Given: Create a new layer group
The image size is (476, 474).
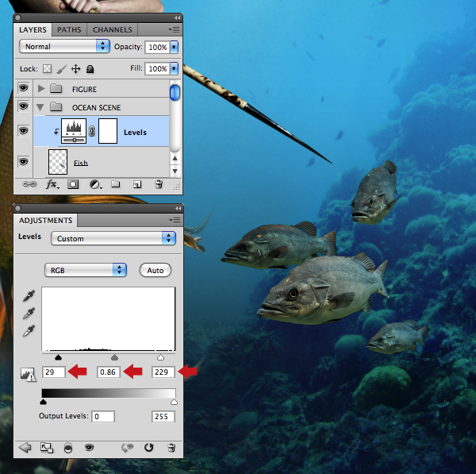Looking at the screenshot, I should 115,184.
